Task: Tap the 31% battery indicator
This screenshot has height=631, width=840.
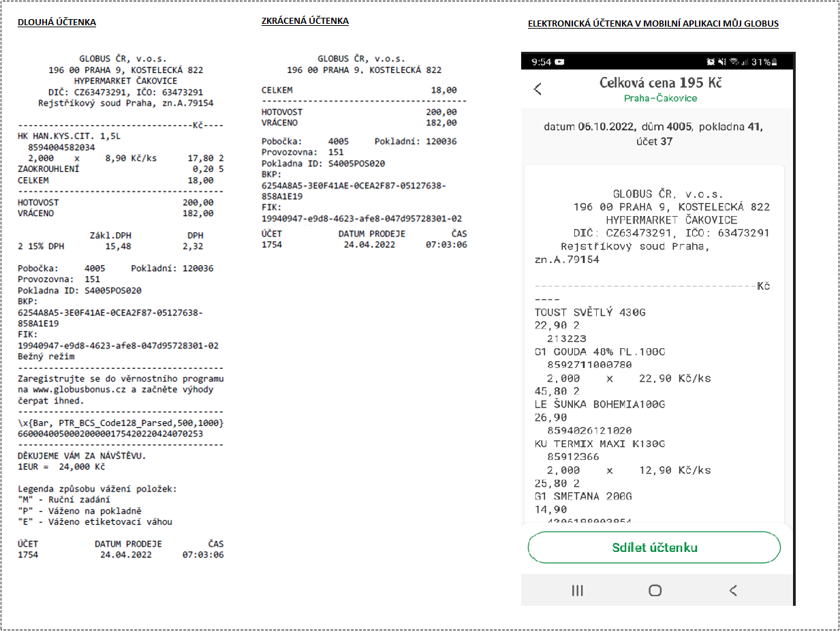Action: pos(764,62)
